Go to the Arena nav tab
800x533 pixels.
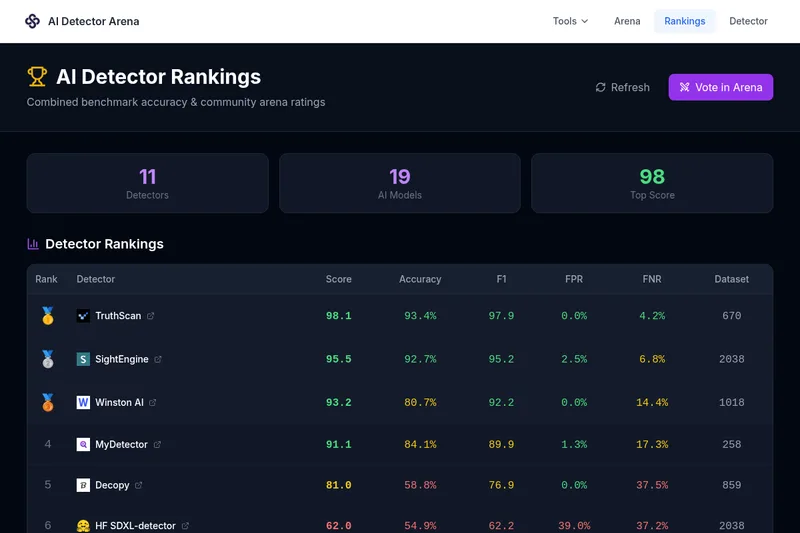[627, 21]
